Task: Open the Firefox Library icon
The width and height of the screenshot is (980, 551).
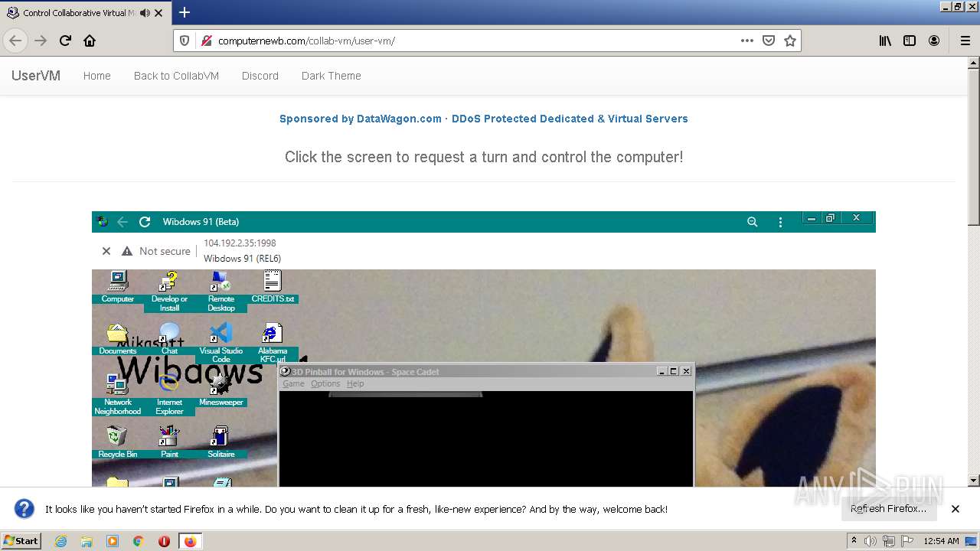Action: [x=885, y=41]
